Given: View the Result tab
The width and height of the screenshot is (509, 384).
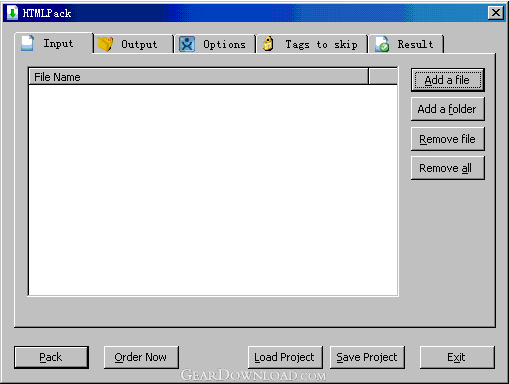Looking at the screenshot, I should pyautogui.click(x=406, y=44).
